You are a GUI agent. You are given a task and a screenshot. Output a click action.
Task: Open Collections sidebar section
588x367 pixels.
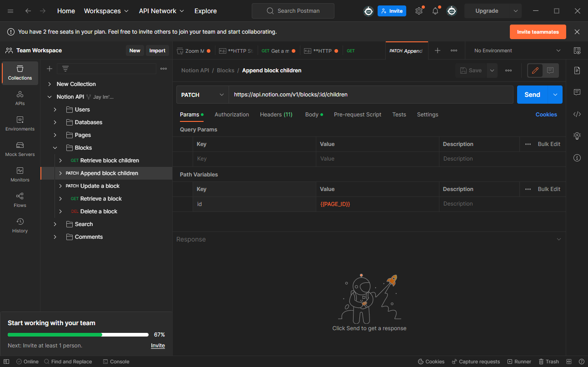coord(20,73)
